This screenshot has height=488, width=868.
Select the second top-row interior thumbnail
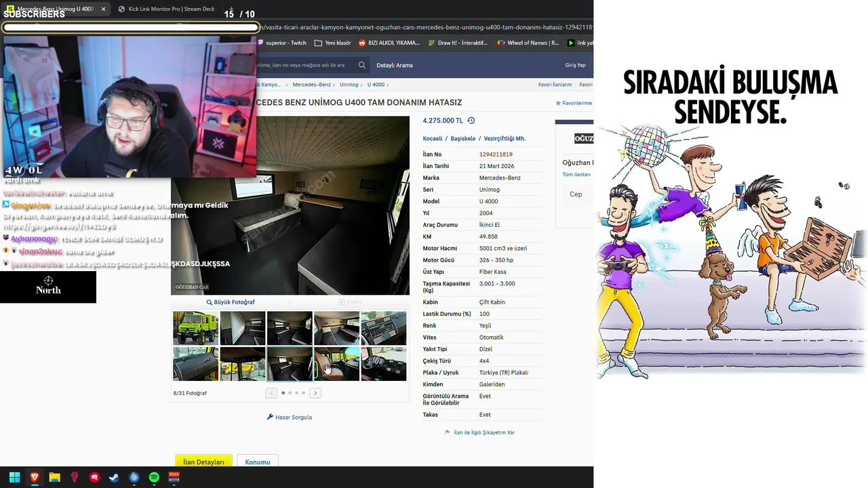tap(242, 328)
